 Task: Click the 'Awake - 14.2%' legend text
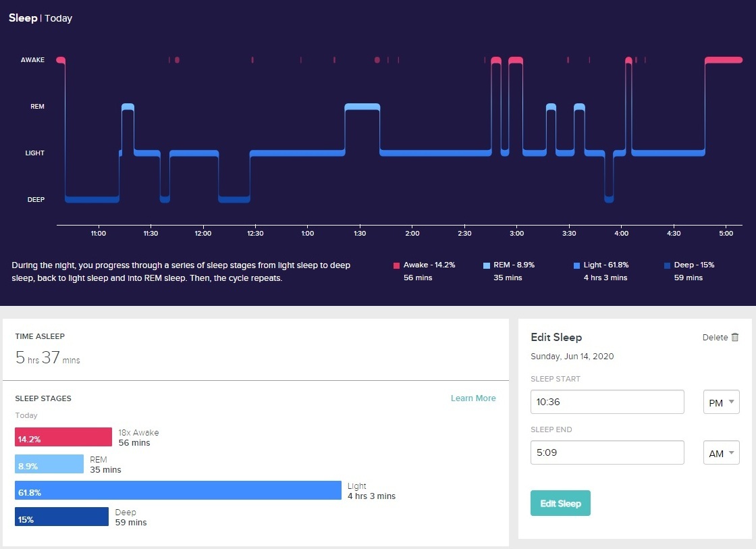point(429,265)
